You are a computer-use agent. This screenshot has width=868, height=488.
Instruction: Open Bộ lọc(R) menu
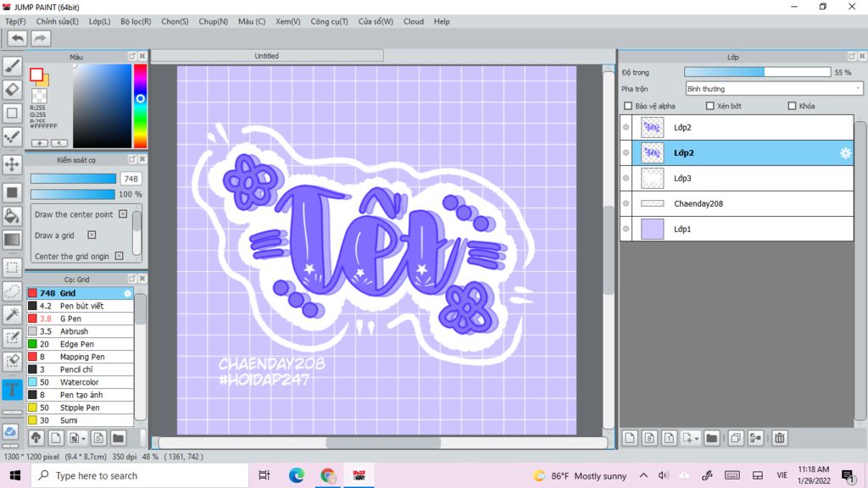[x=136, y=21]
